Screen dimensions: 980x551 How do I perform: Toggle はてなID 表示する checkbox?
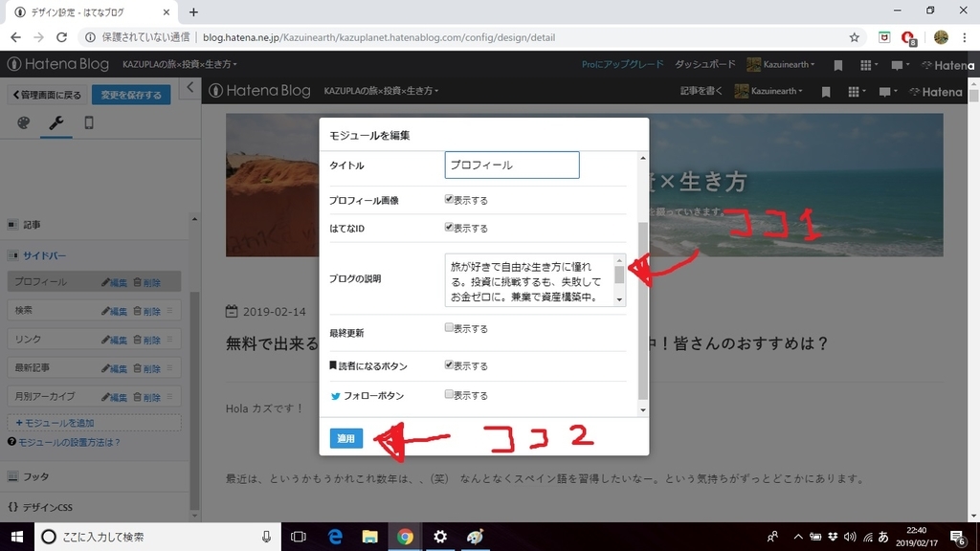point(449,228)
